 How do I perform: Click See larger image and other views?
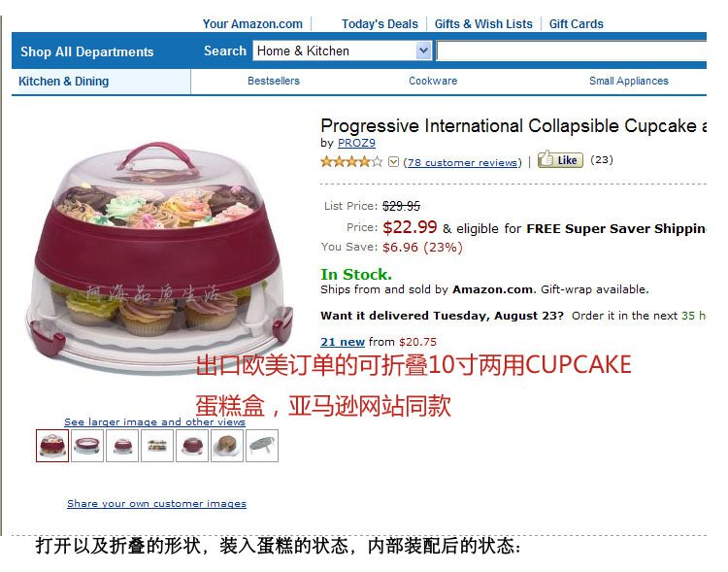(154, 421)
